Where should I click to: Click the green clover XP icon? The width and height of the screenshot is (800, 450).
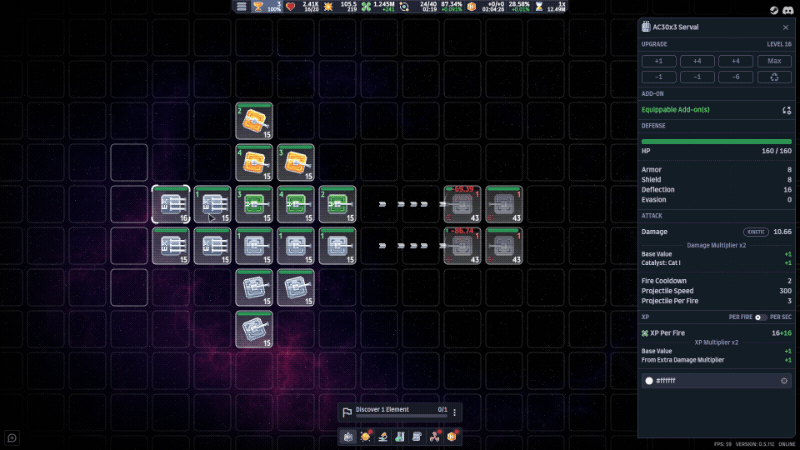pos(366,7)
